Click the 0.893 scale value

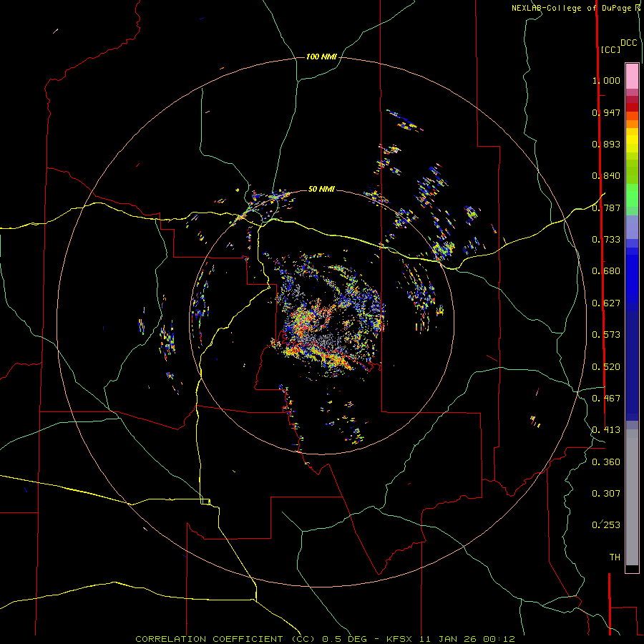pyautogui.click(x=606, y=144)
